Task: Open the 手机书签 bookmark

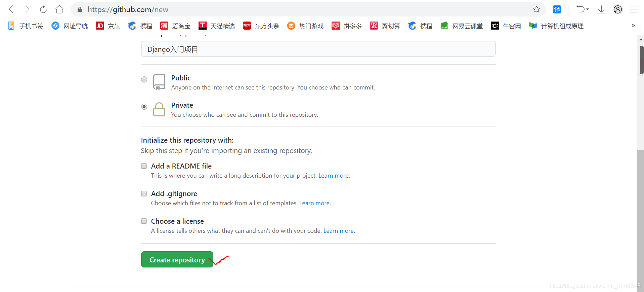Action: click(26, 26)
